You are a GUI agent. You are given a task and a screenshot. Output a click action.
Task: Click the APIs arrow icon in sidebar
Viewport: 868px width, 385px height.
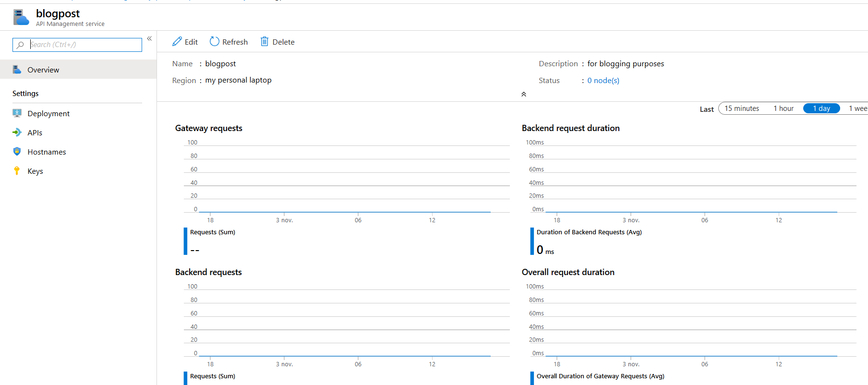(x=17, y=132)
